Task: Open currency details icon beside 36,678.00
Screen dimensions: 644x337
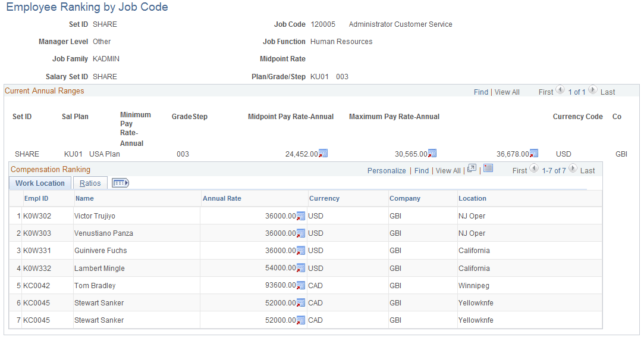Action: point(534,154)
